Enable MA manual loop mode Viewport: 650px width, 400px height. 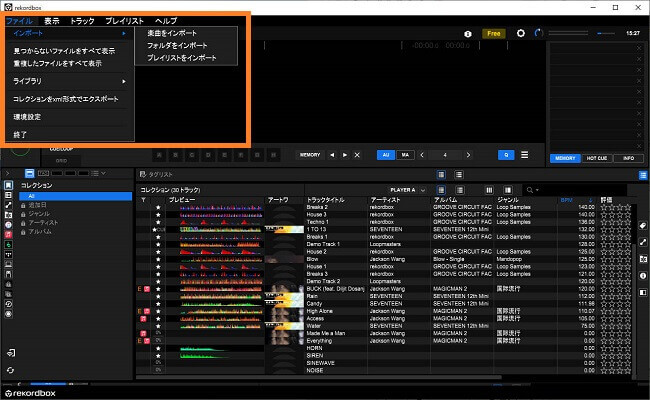tap(405, 155)
